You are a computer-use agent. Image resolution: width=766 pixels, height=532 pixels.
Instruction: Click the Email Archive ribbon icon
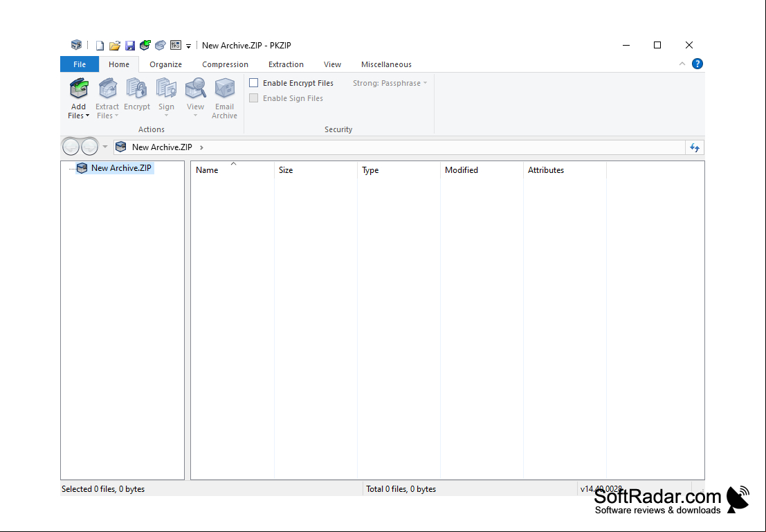click(x=225, y=89)
